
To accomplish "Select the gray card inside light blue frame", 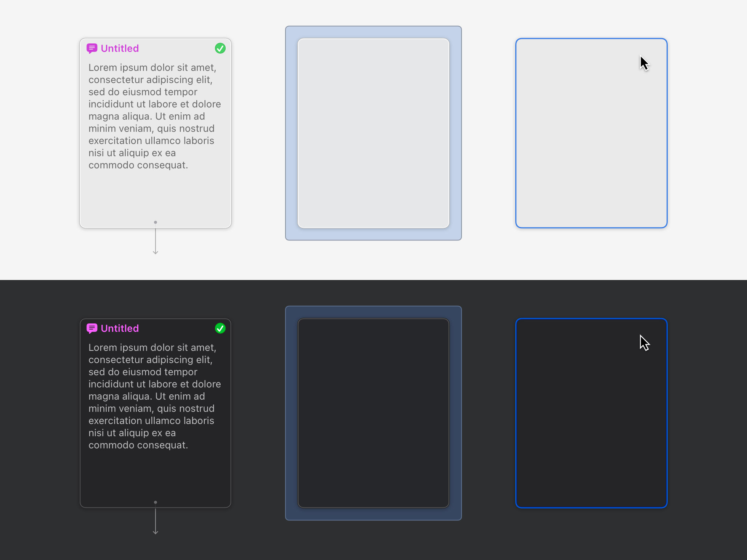I will click(373, 133).
